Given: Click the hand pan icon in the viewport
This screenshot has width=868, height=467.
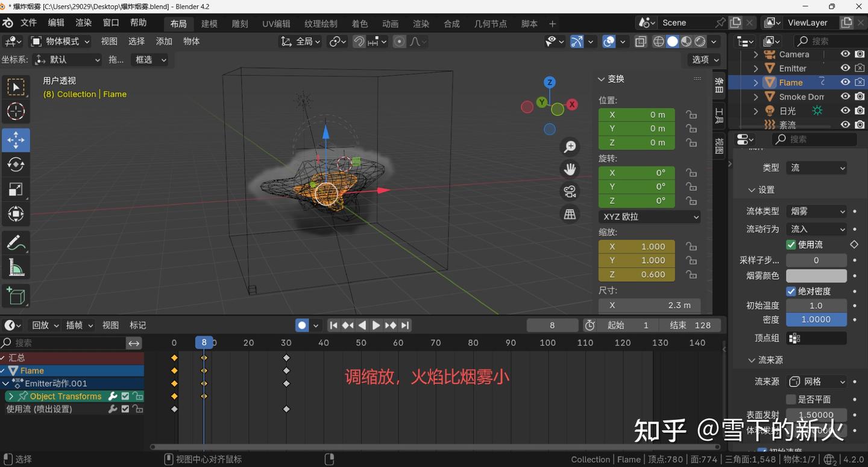Looking at the screenshot, I should click(570, 169).
